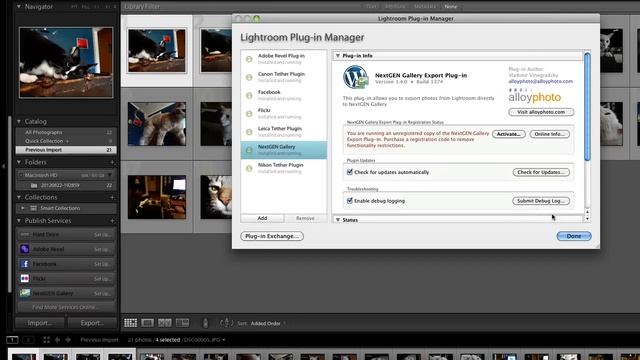Select the NextGEN Gallery plug-in entry
This screenshot has width=640, height=360.
(x=284, y=150)
